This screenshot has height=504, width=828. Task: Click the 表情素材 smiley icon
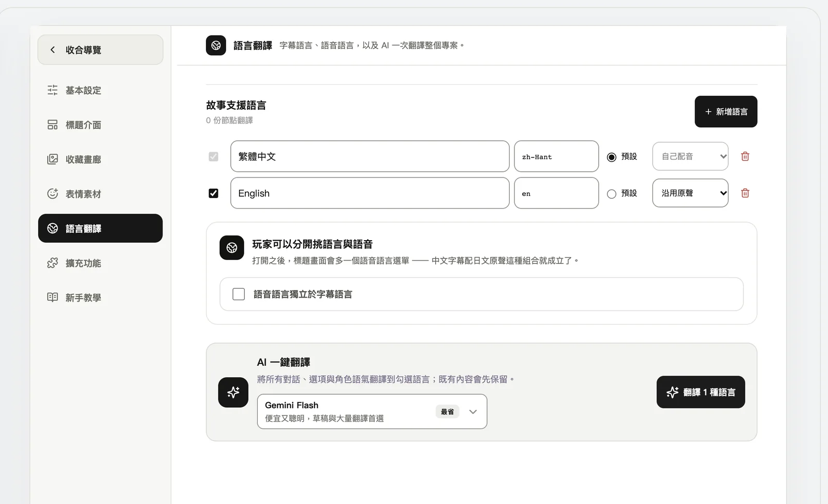click(53, 194)
